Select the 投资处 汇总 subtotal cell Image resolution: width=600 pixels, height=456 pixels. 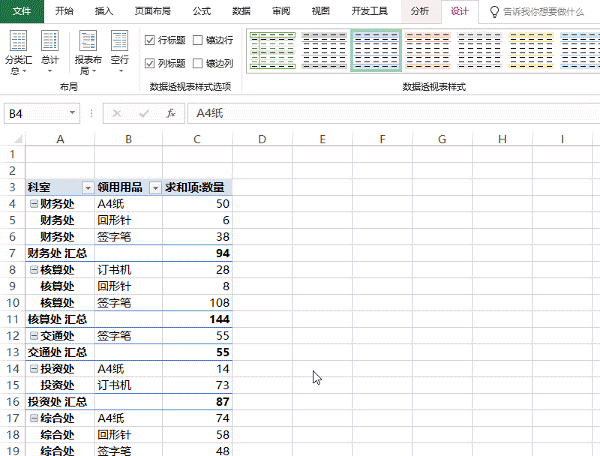coord(60,402)
